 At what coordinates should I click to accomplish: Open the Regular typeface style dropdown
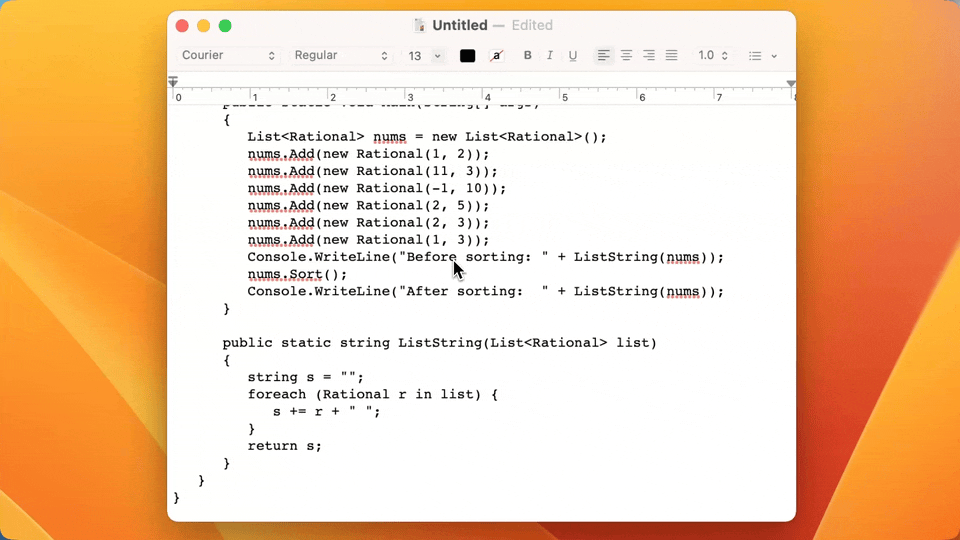[x=340, y=56]
